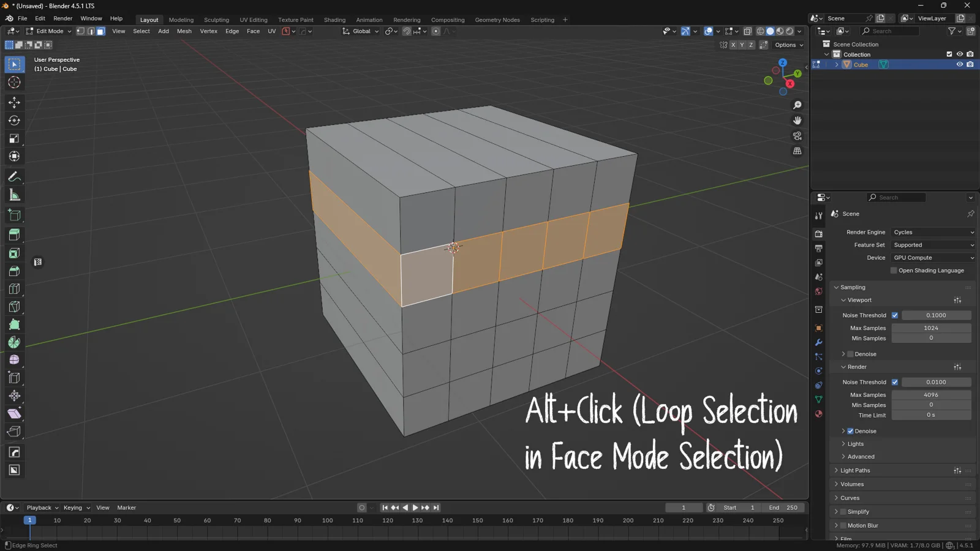The image size is (980, 551).
Task: Open the Output properties printer tab
Action: 818,249
